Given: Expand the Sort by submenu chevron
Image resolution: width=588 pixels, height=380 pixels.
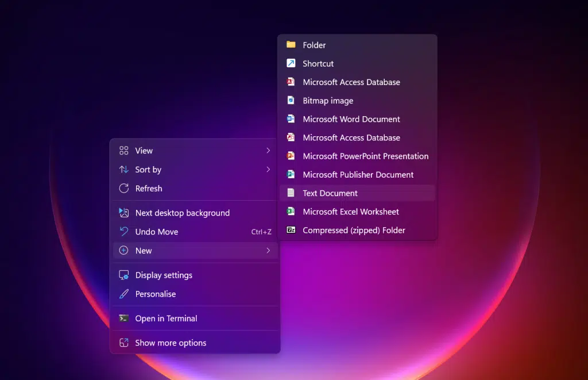Looking at the screenshot, I should click(268, 170).
